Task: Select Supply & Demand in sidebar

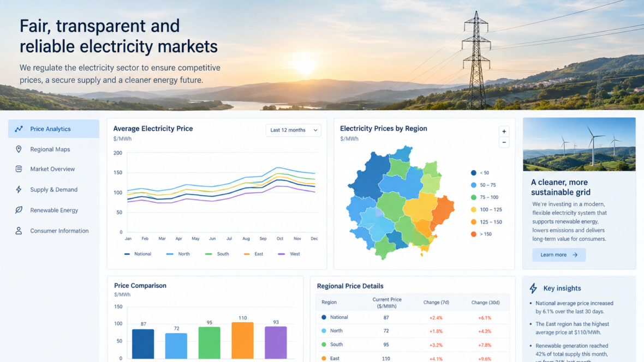Action: [x=54, y=189]
